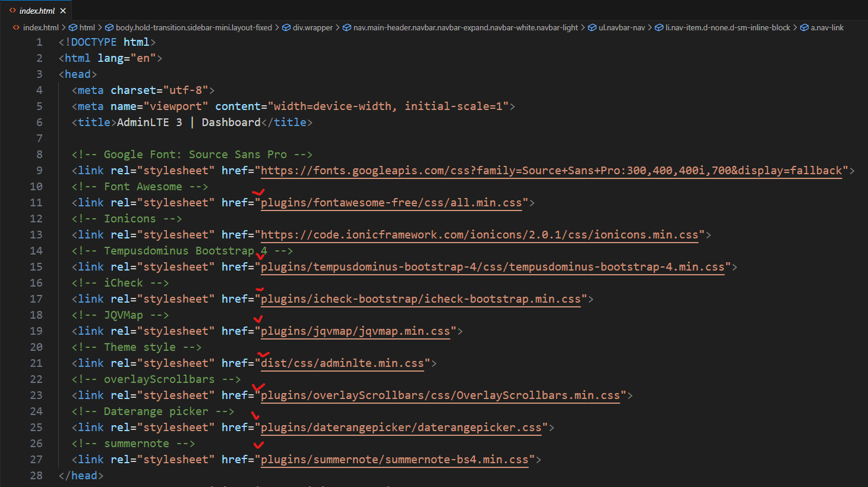Open the OverlayScrollbars.min.css path
The image size is (868, 487).
click(x=440, y=395)
